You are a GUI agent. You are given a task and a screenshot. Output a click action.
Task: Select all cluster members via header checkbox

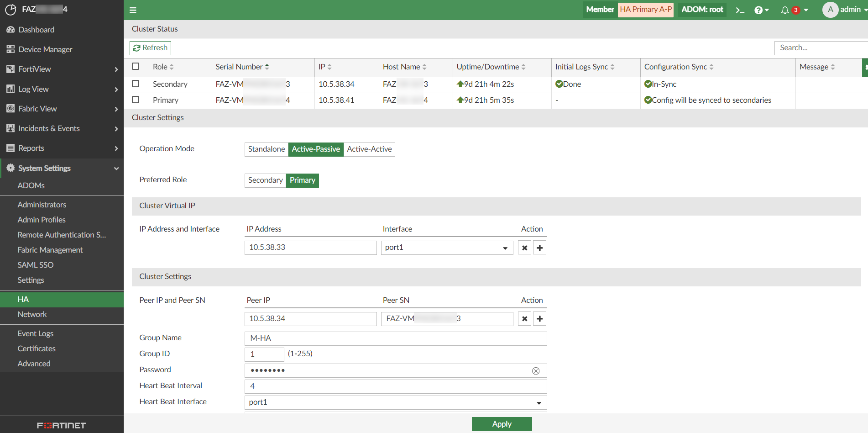tap(136, 66)
